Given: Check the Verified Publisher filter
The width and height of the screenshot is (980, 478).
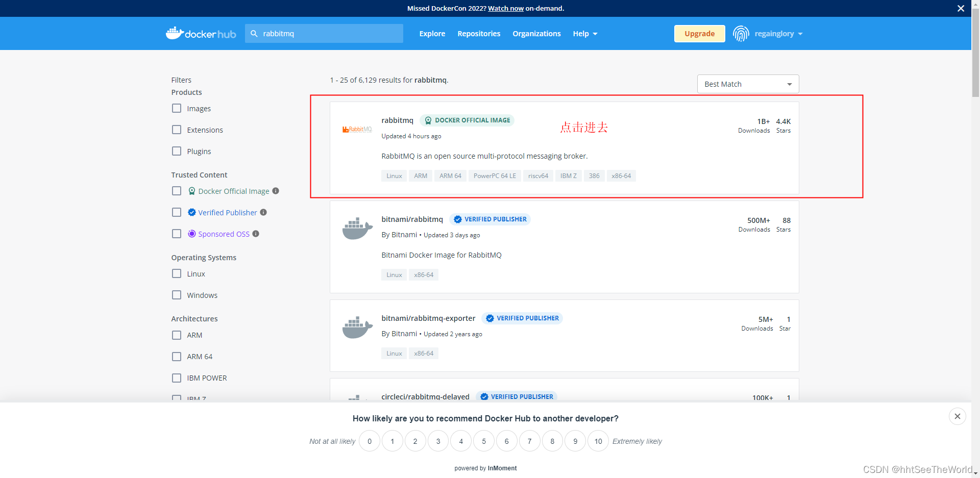Looking at the screenshot, I should 177,212.
